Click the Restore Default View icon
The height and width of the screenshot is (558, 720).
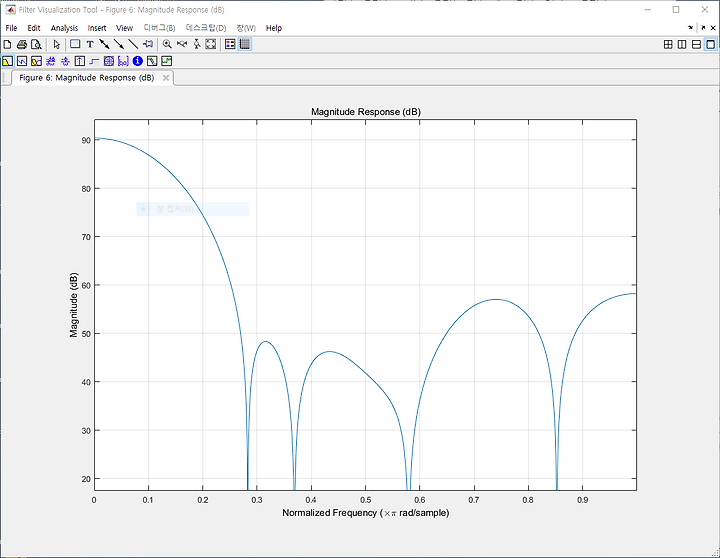coord(211,45)
